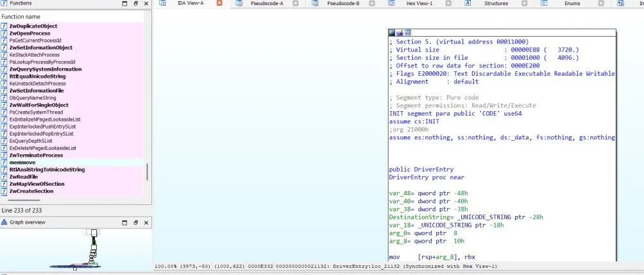
Task: Click the 'public DriverEntry' line in disassembly
Action: coord(421,170)
